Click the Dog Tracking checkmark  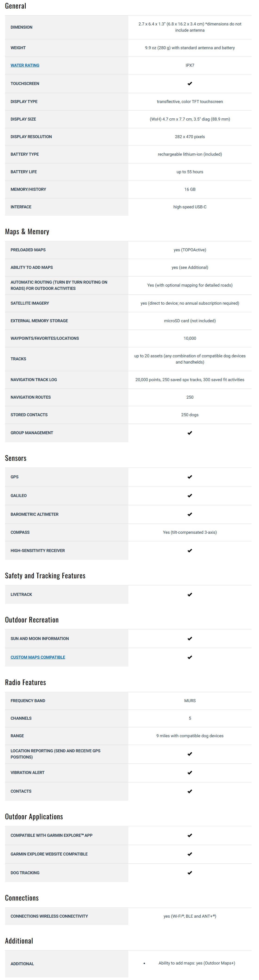tap(190, 873)
